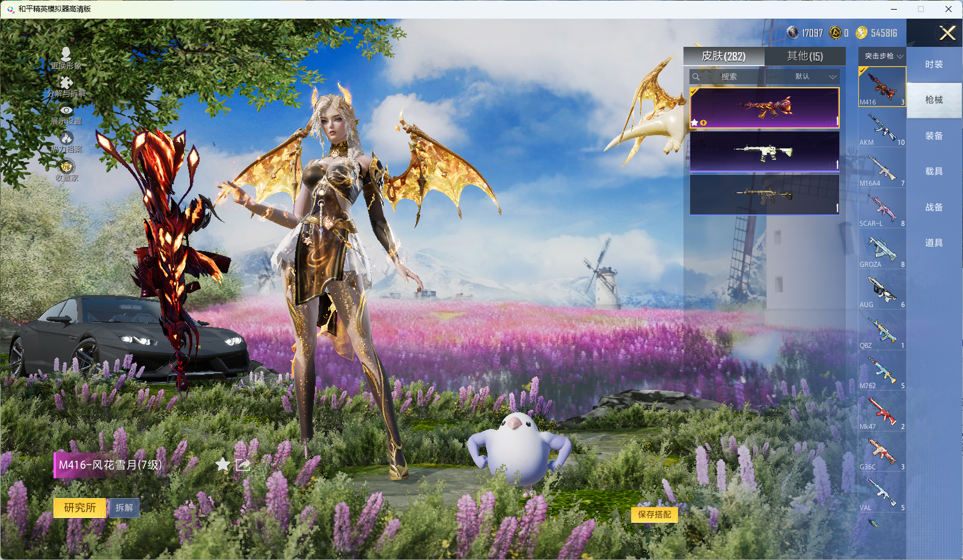Toggle favorite star next to M416-风花雪月
Viewport: 963px width, 560px height.
click(x=222, y=464)
